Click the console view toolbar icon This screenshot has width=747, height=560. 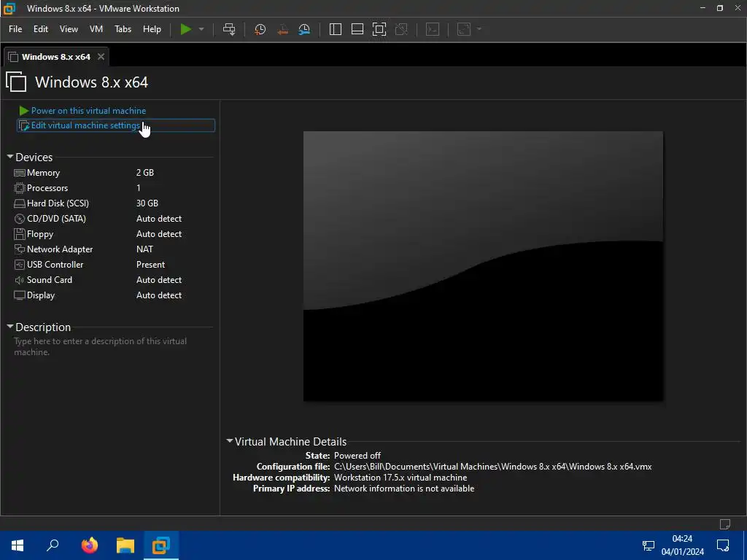tap(433, 29)
